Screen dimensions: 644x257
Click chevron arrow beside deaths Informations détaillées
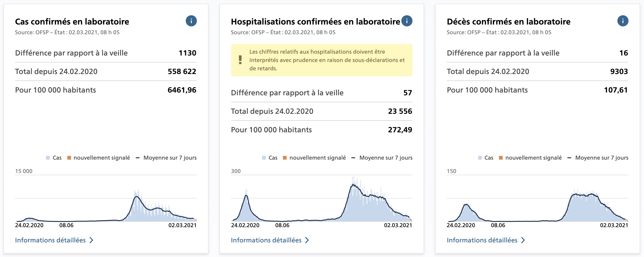pos(523,240)
